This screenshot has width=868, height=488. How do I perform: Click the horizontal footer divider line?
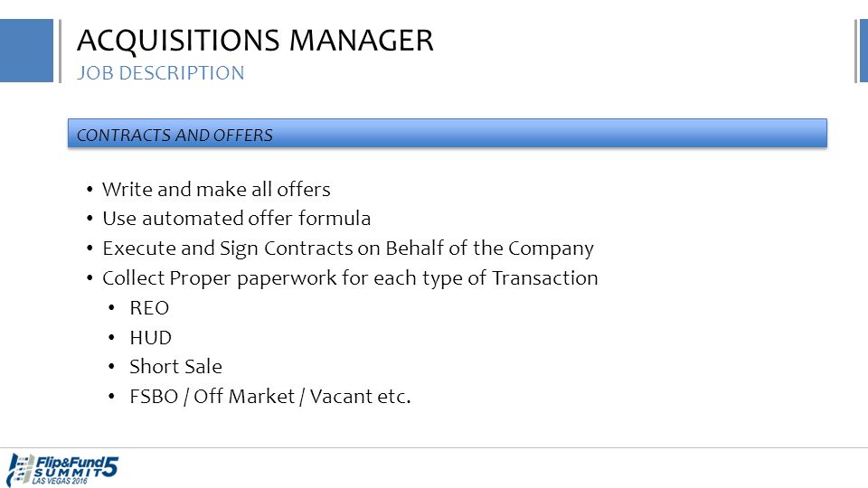[434, 447]
